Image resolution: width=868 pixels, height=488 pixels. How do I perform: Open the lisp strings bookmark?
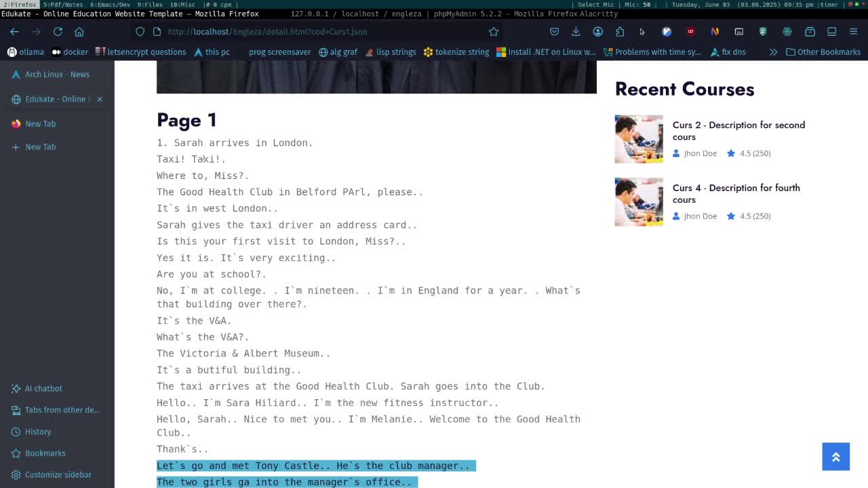(391, 52)
